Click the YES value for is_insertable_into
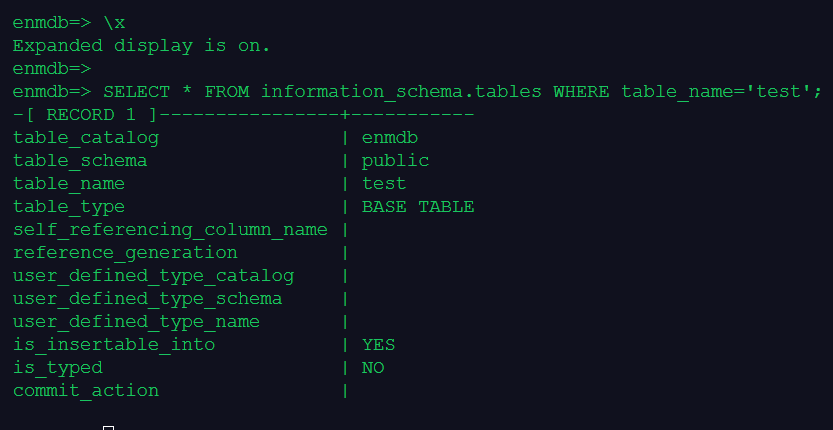 [379, 345]
